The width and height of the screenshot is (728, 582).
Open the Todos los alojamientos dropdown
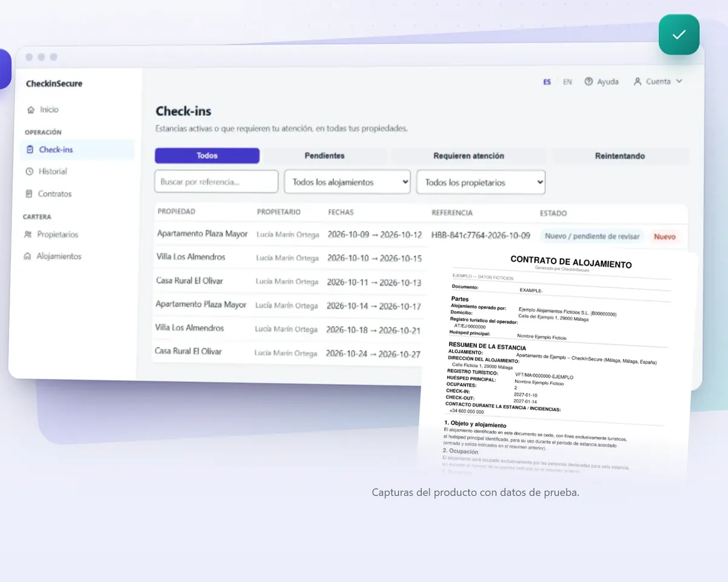click(348, 182)
